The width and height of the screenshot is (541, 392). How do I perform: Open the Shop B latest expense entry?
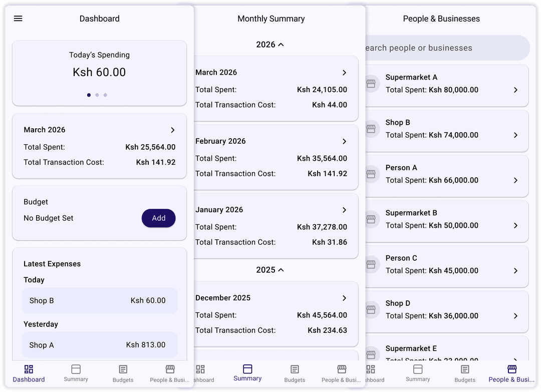pyautogui.click(x=100, y=300)
